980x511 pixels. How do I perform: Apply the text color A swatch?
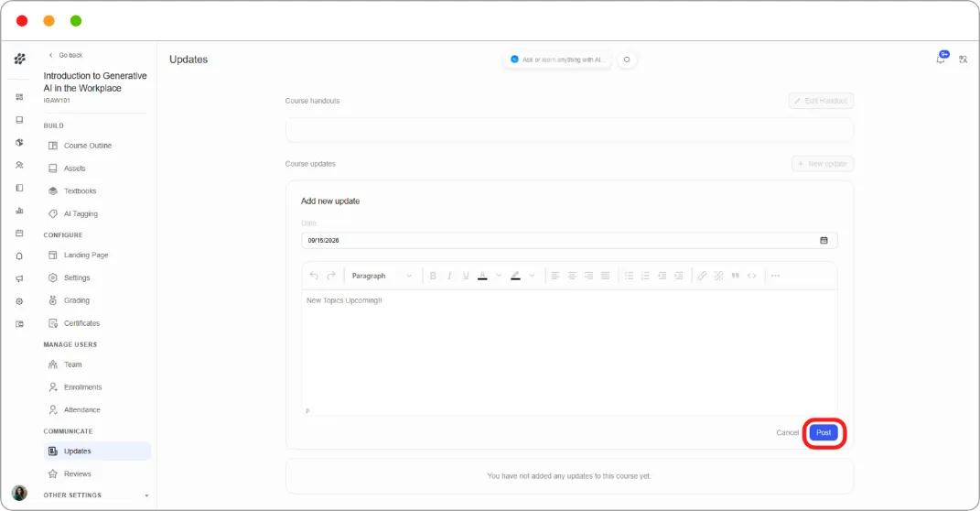[482, 276]
